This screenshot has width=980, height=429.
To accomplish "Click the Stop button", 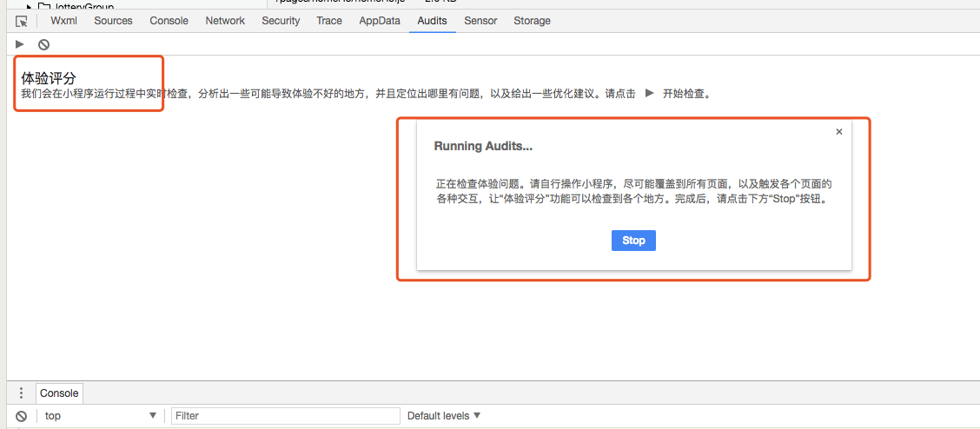I will [633, 241].
